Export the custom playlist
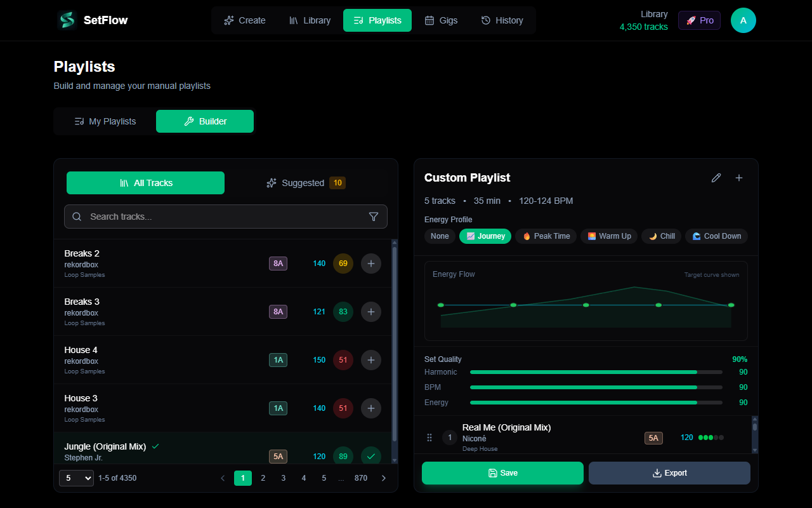Image resolution: width=812 pixels, height=508 pixels. [669, 472]
